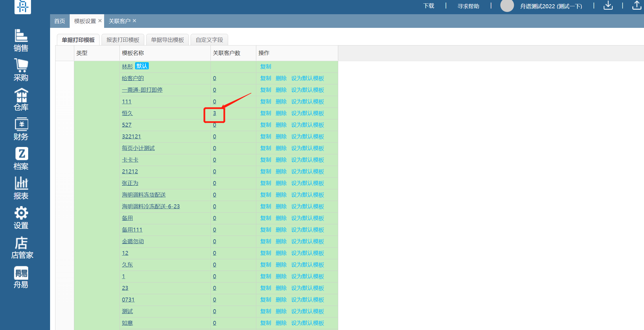Switch to the 模板设置 tab
This screenshot has height=330, width=644.
click(x=85, y=21)
